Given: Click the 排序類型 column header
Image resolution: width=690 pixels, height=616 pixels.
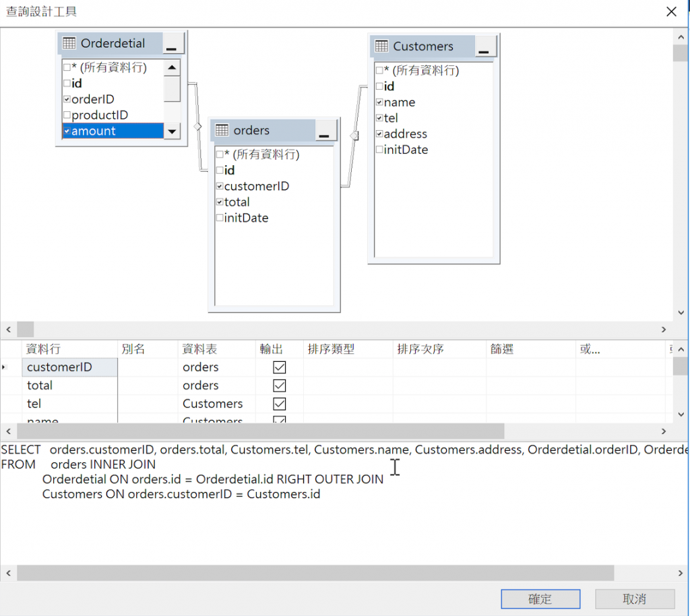Looking at the screenshot, I should tap(348, 349).
